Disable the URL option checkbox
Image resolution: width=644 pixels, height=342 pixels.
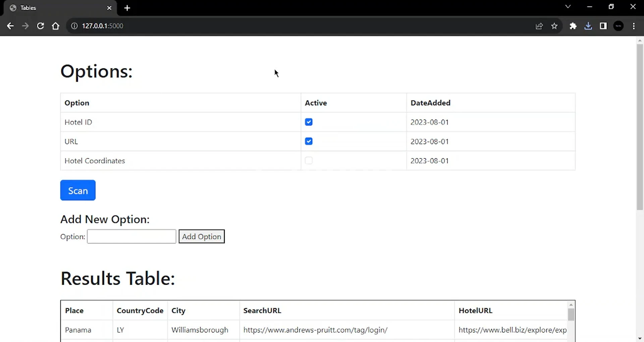(x=309, y=141)
